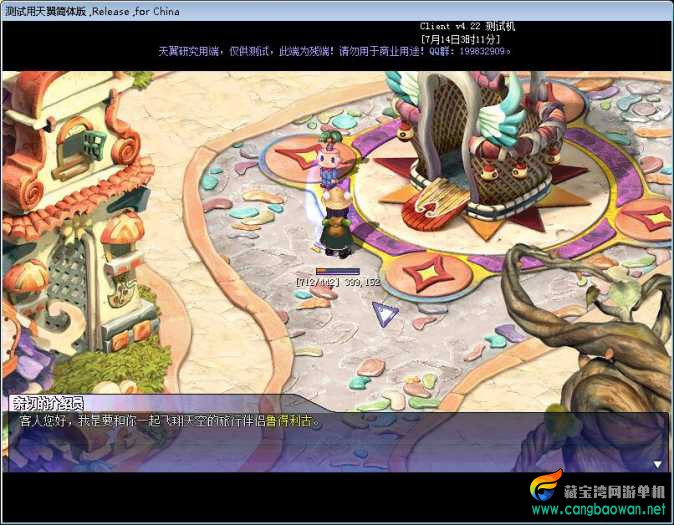Click the window title 测试用天翼简体版
674x525 pixels.
coord(46,11)
